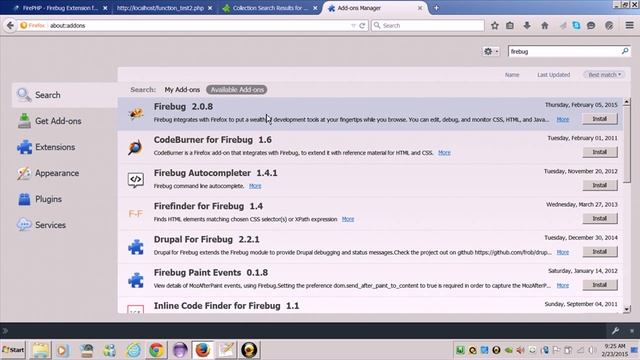Image resolution: width=640 pixels, height=360 pixels.
Task: Open Appearance category
Action: [x=64, y=173]
